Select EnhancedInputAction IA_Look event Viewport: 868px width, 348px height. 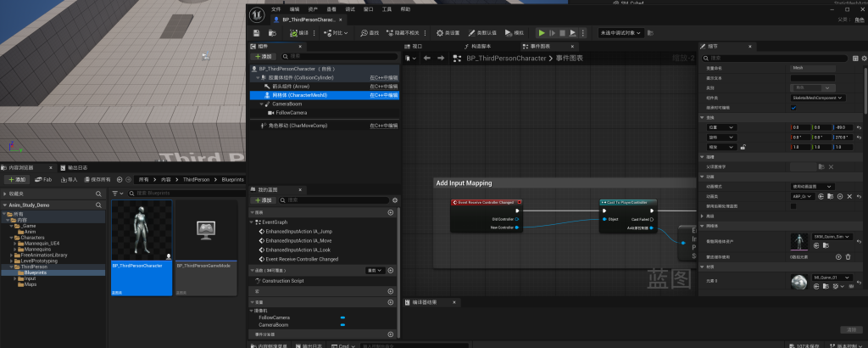coord(298,250)
